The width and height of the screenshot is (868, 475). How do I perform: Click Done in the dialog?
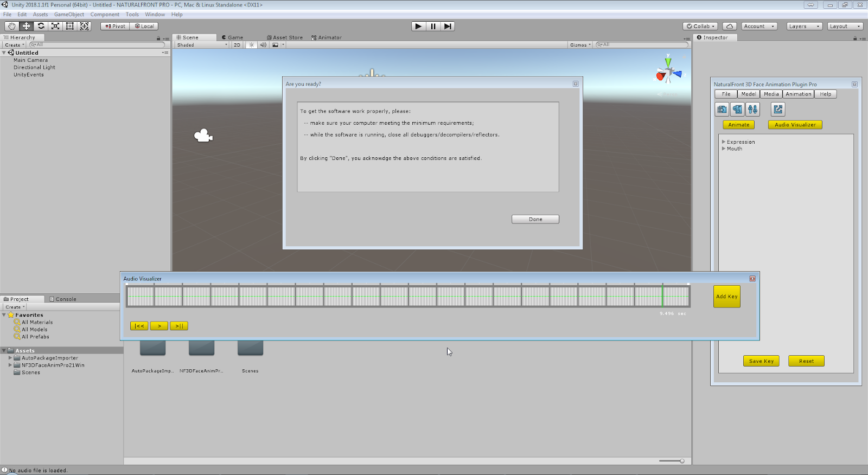pyautogui.click(x=535, y=219)
